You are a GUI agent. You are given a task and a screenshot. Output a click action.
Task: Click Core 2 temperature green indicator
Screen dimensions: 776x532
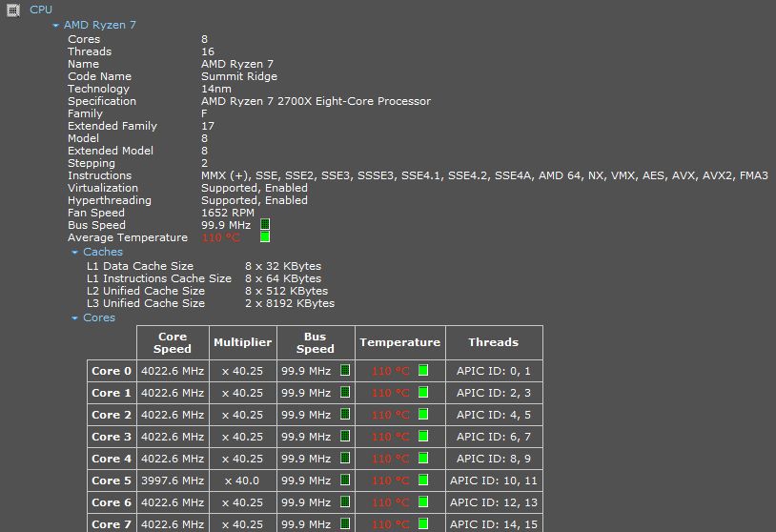pos(423,414)
